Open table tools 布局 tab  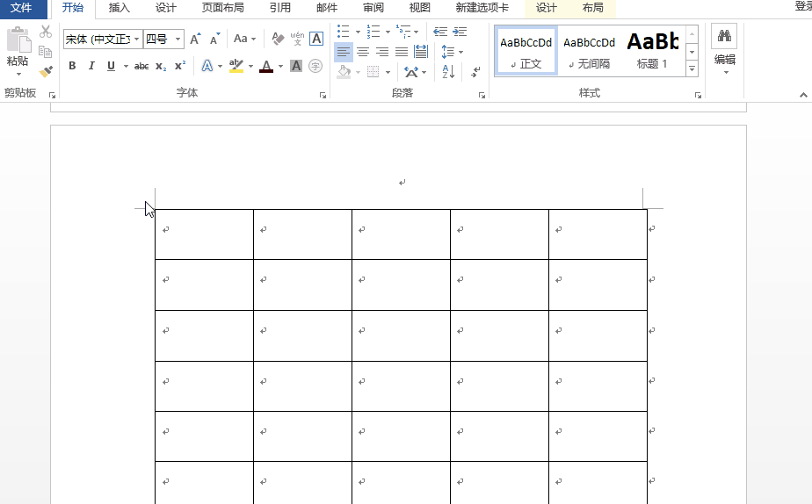click(x=592, y=8)
